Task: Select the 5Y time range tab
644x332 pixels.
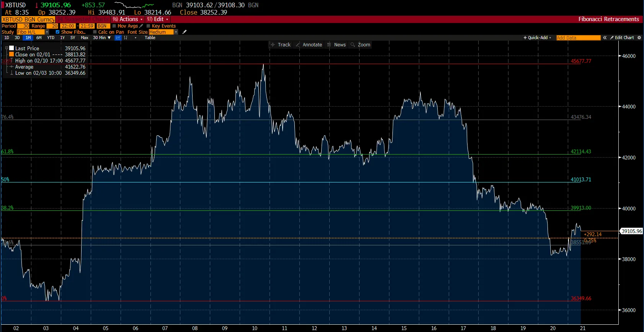Action: [x=73, y=38]
